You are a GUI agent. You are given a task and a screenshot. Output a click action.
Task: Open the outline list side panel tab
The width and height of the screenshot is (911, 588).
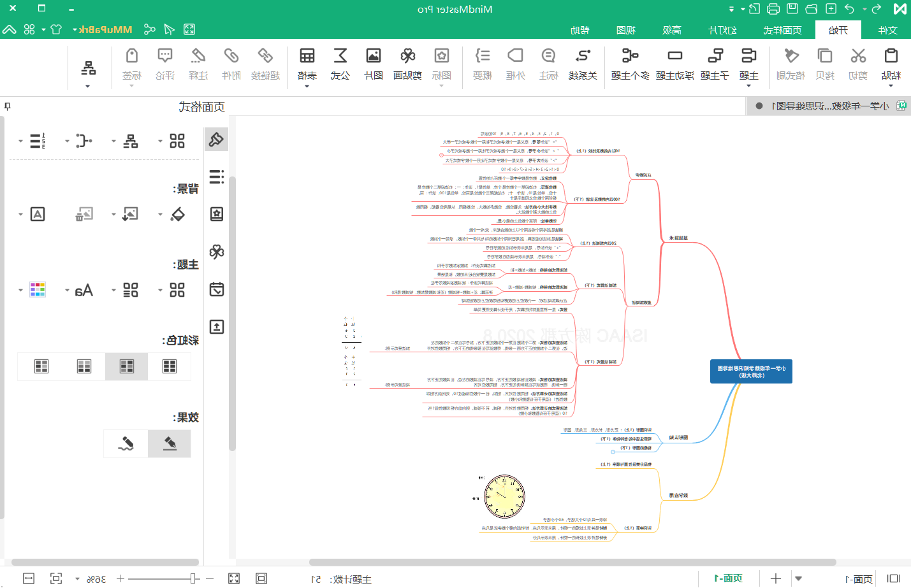217,176
